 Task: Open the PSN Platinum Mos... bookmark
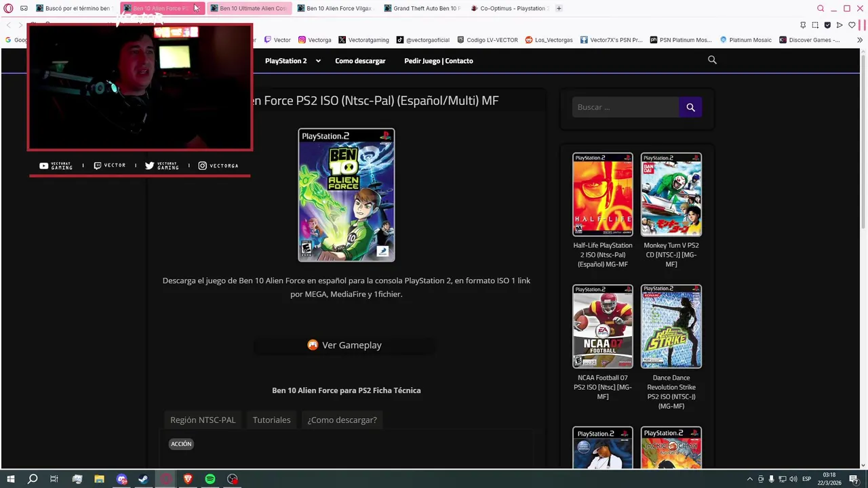[681, 40]
